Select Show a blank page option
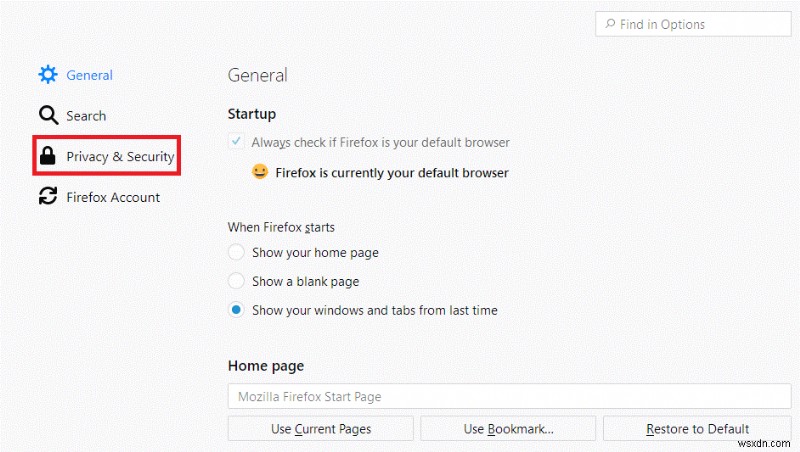Viewport: 800px width, 452px height. pyautogui.click(x=236, y=282)
